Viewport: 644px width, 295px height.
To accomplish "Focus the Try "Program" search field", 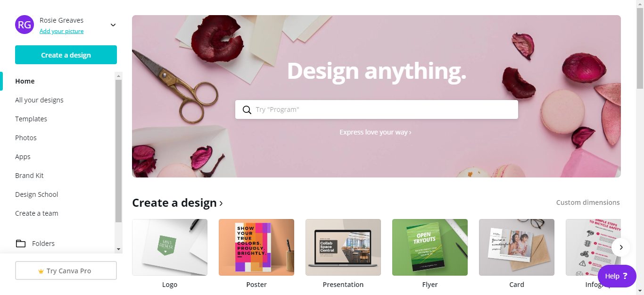I will click(377, 110).
